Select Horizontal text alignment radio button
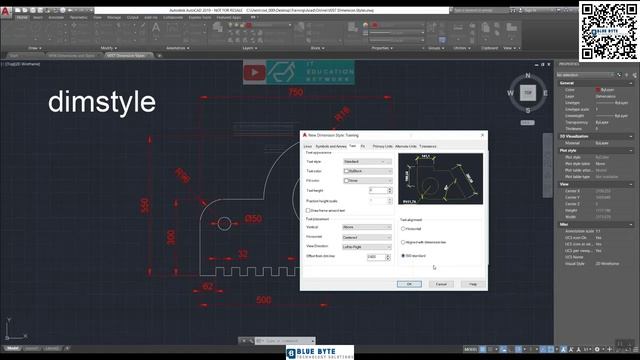This screenshot has height=360, width=640. (x=403, y=229)
